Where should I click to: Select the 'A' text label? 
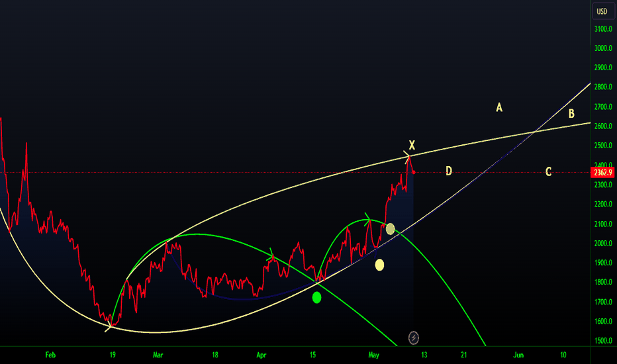coord(499,107)
